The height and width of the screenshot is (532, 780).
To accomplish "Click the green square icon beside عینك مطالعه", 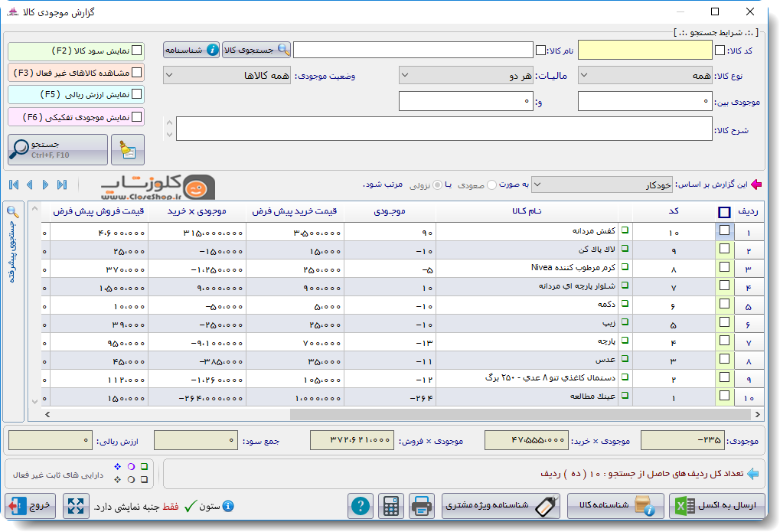I will point(625,396).
